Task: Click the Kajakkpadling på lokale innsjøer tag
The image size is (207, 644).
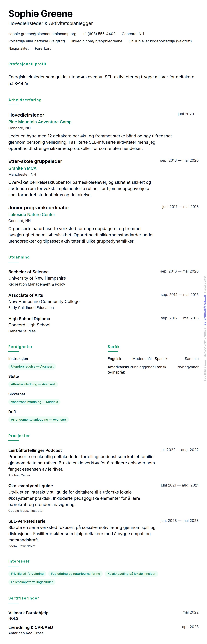Action: pos(131,574)
